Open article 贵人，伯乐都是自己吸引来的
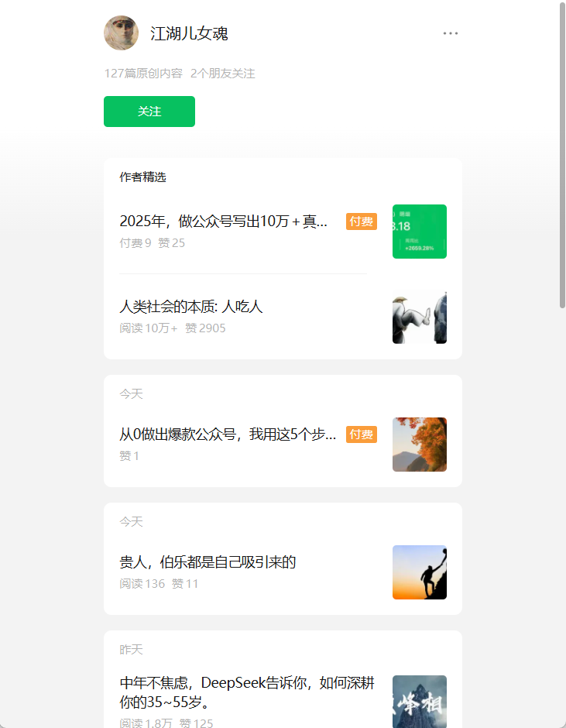 (208, 562)
